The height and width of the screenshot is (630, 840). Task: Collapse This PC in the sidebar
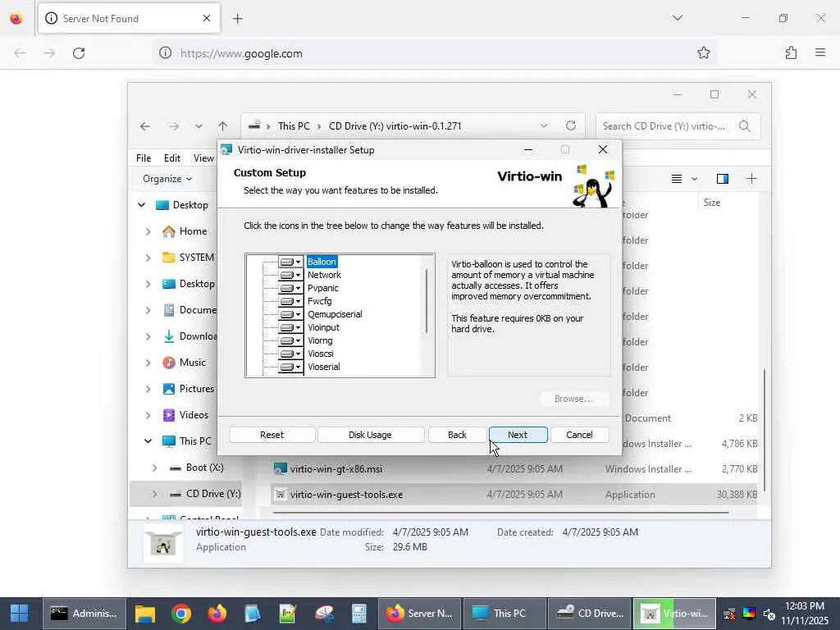(148, 441)
